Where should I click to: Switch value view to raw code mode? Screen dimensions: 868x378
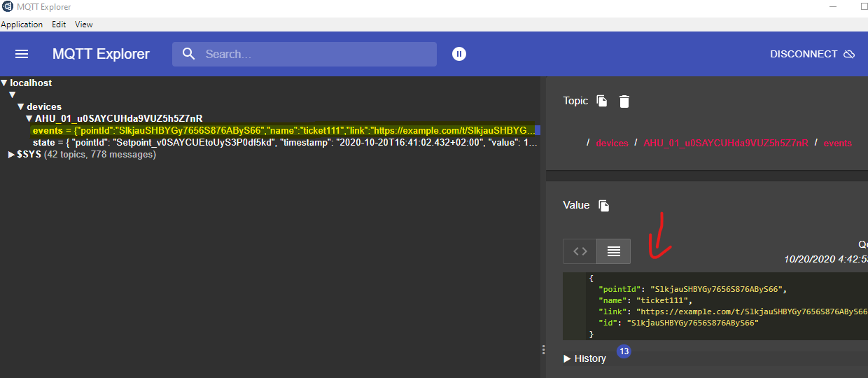580,251
